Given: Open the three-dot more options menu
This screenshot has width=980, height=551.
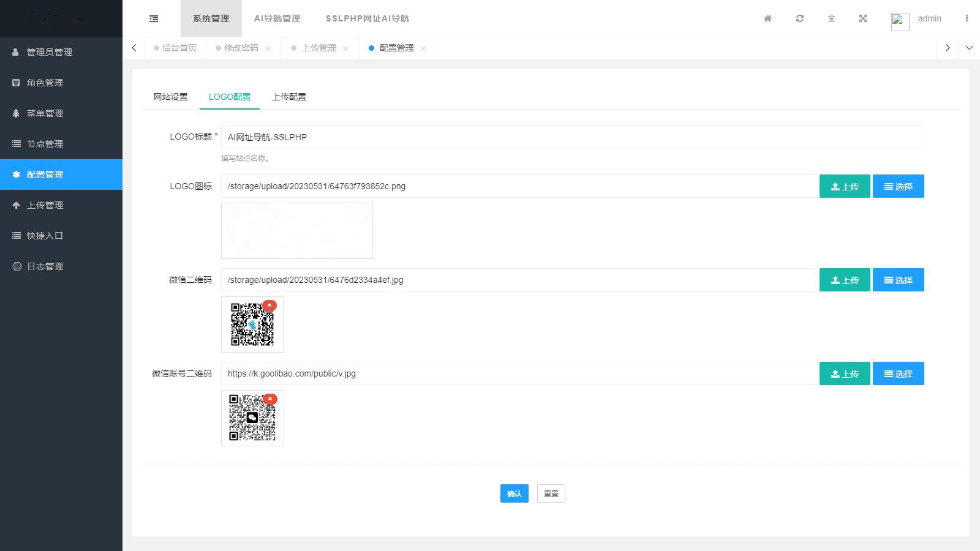Looking at the screenshot, I should (x=967, y=18).
